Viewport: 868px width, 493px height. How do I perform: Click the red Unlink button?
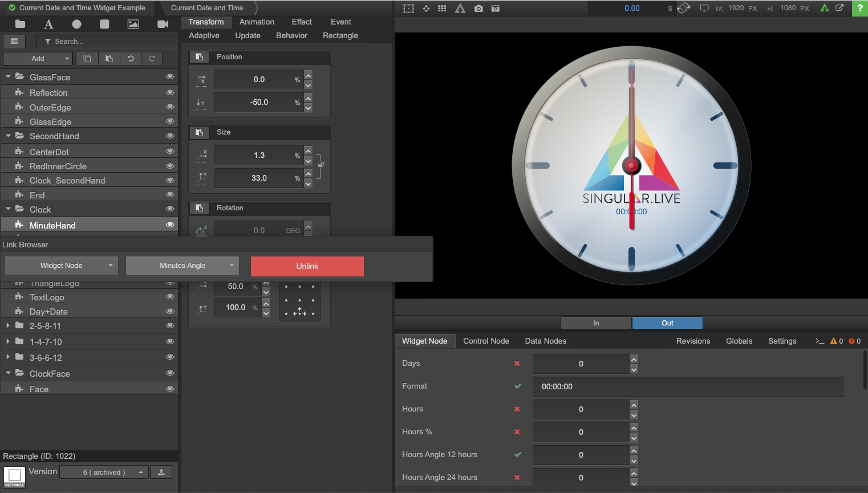pos(307,266)
